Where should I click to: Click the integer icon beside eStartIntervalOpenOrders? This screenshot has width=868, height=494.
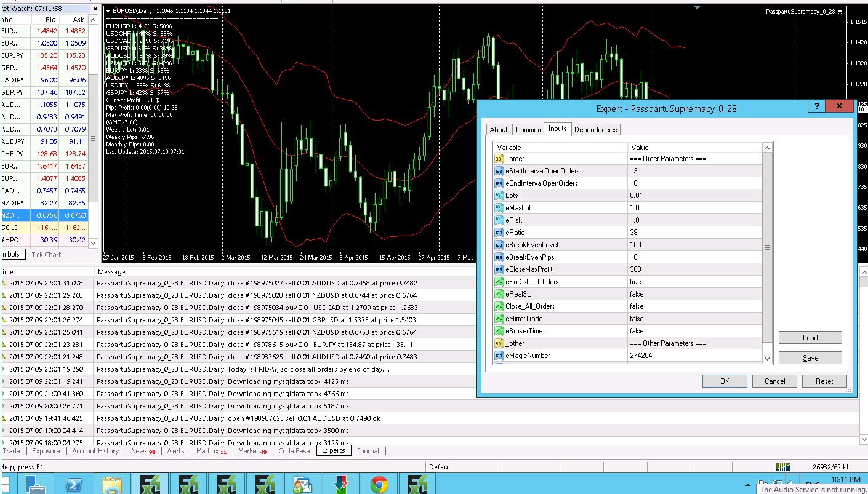[499, 171]
